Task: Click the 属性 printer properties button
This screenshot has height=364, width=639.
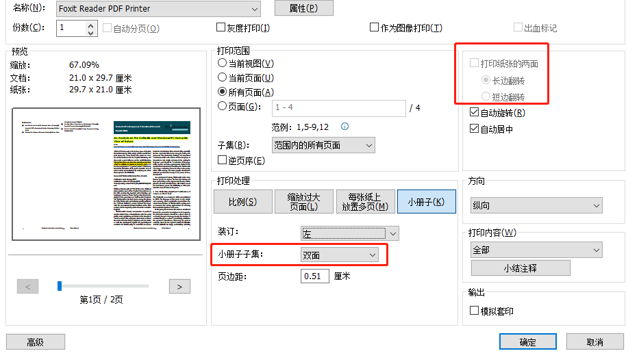Action: (303, 8)
